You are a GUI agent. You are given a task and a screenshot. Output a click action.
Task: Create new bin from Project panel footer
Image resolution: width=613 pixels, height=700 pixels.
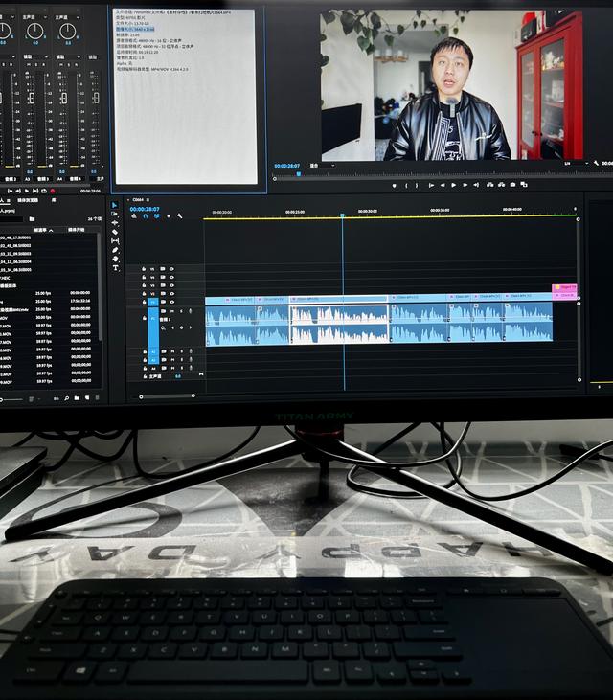click(77, 397)
